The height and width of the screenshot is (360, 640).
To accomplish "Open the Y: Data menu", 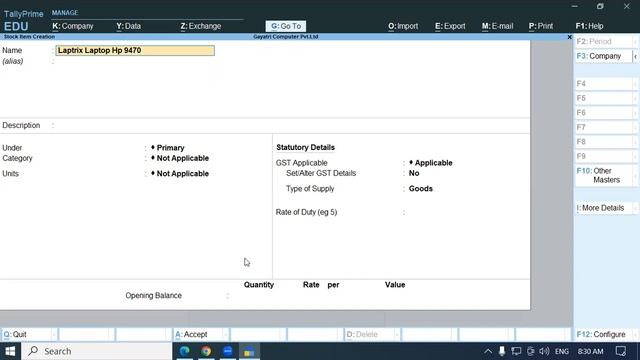I will [x=129, y=26].
